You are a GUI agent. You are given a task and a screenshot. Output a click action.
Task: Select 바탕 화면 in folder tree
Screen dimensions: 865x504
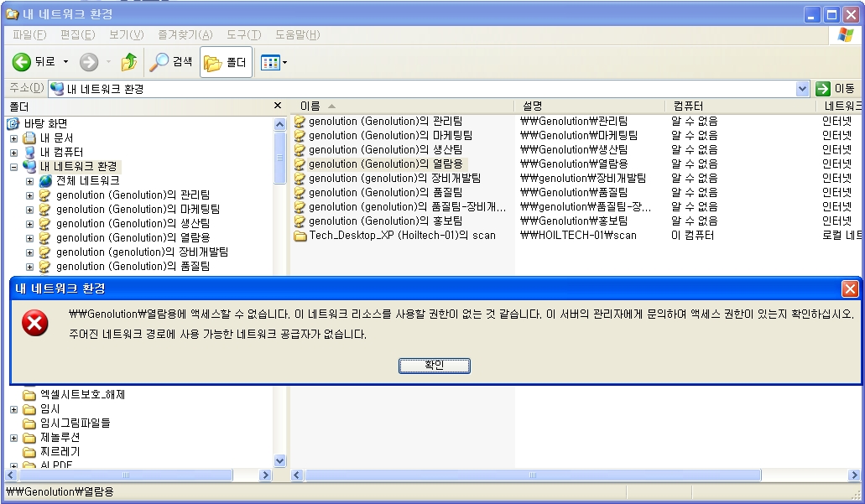pos(45,123)
